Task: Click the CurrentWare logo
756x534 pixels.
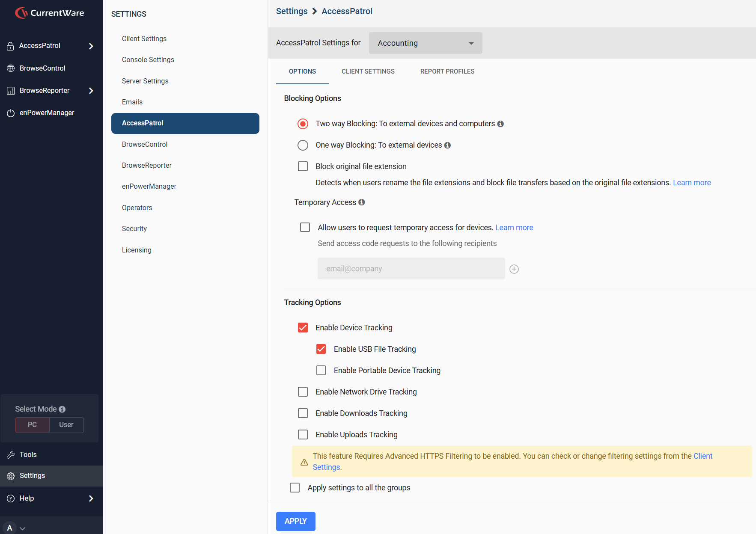Action: coord(49,13)
